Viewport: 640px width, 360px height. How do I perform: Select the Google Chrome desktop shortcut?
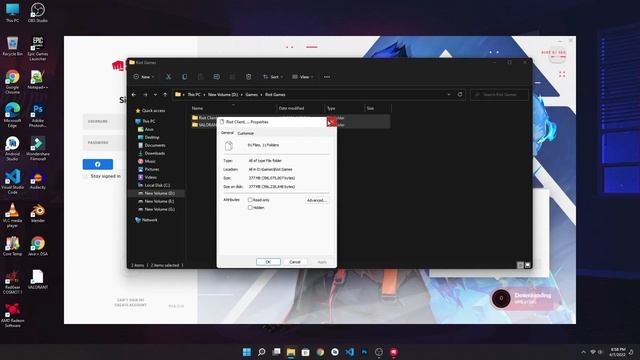tap(13, 82)
